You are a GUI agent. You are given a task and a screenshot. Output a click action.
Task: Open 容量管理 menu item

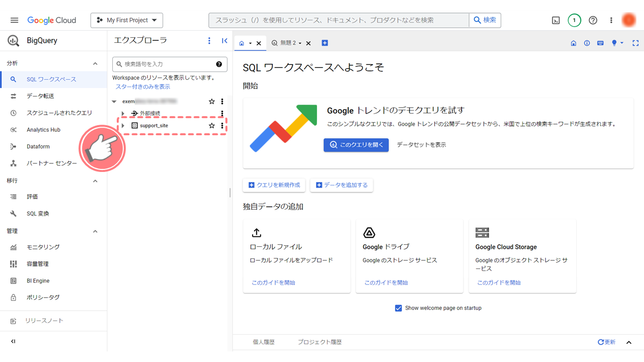pyautogui.click(x=53, y=264)
